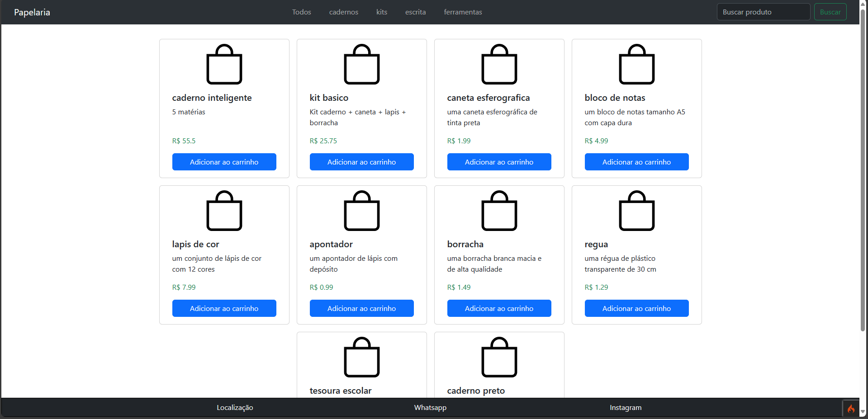
Task: Click the lapis de cor bag icon
Action: click(224, 211)
